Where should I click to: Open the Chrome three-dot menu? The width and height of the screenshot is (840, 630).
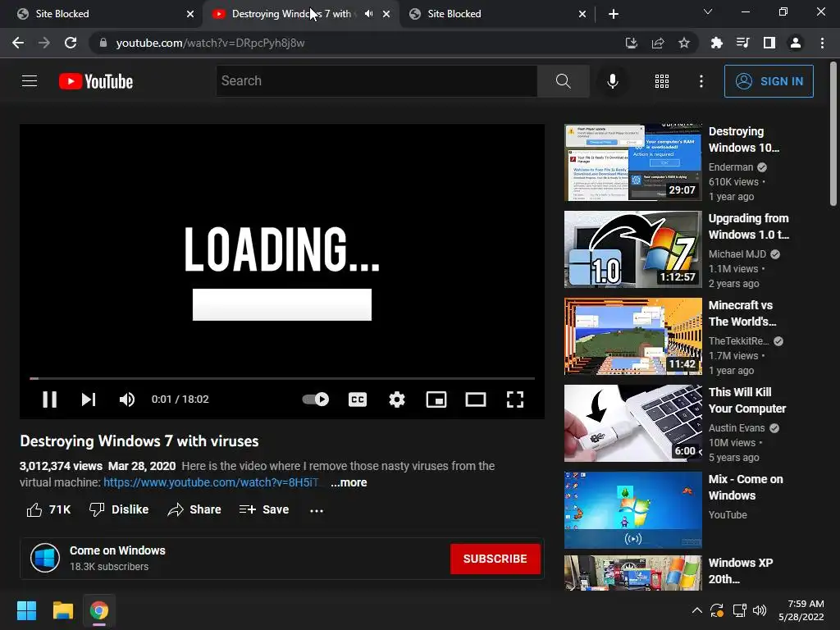[822, 43]
